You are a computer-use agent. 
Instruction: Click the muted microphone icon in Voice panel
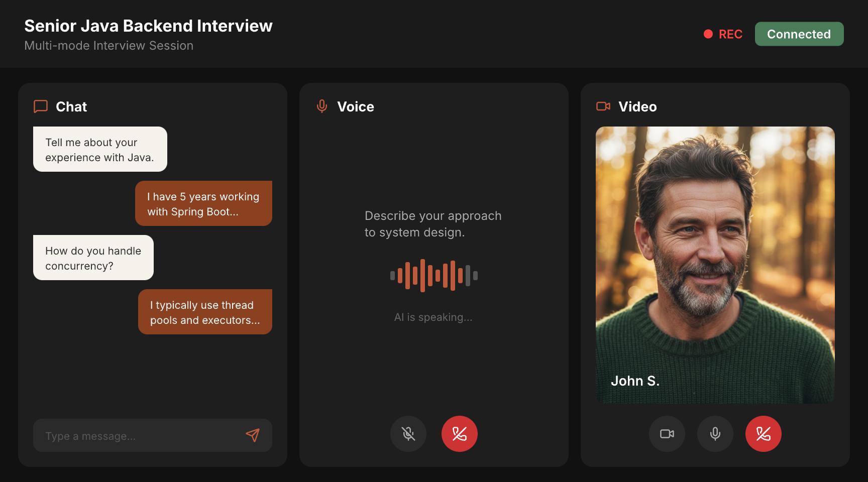(408, 434)
